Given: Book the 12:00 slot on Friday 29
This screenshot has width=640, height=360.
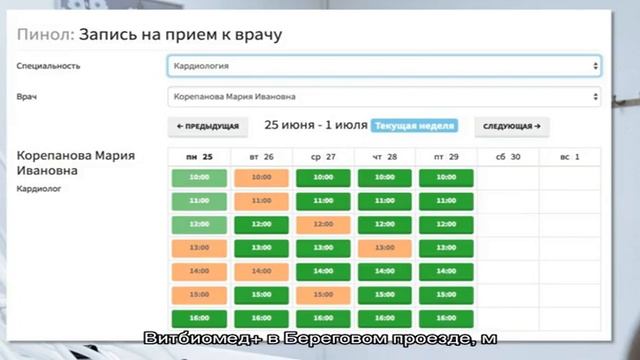Looking at the screenshot, I should [x=446, y=225].
